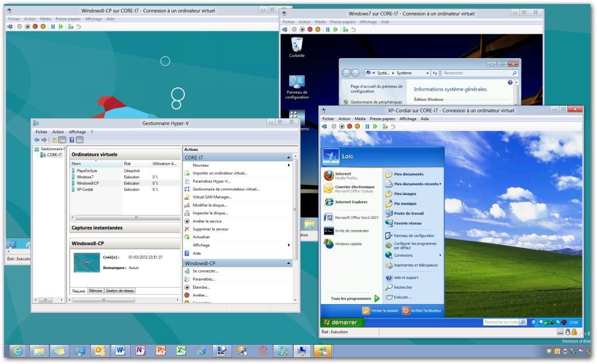Expand Connexions submenu in XP start menu
This screenshot has height=364, width=597.
(x=413, y=255)
